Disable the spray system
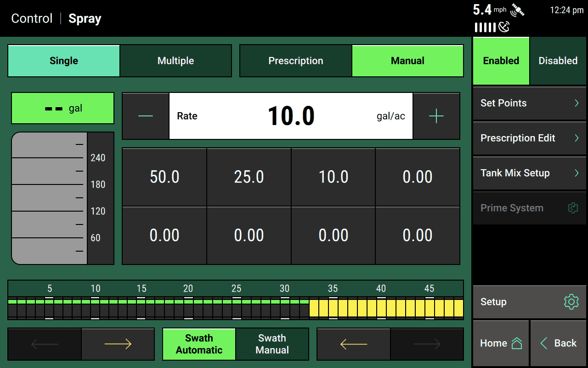Viewport: 588px width, 368px height. pos(558,60)
